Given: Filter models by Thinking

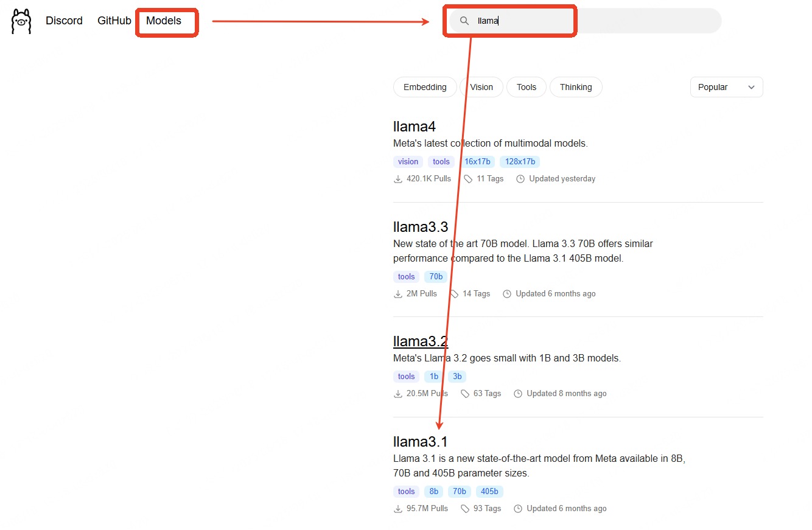Looking at the screenshot, I should tap(576, 87).
